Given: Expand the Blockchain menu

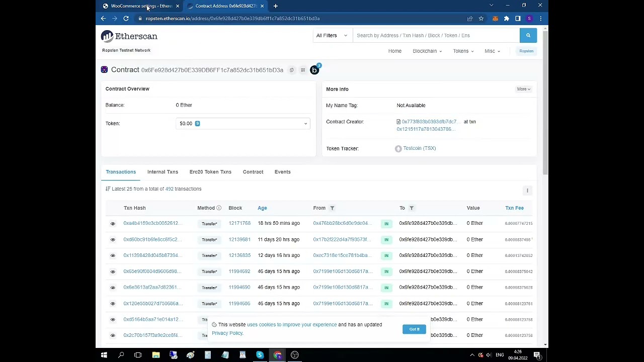Looking at the screenshot, I should click(x=427, y=51).
